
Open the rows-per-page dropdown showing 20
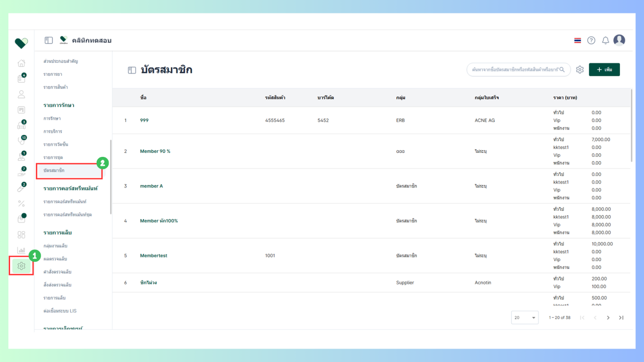click(x=525, y=318)
